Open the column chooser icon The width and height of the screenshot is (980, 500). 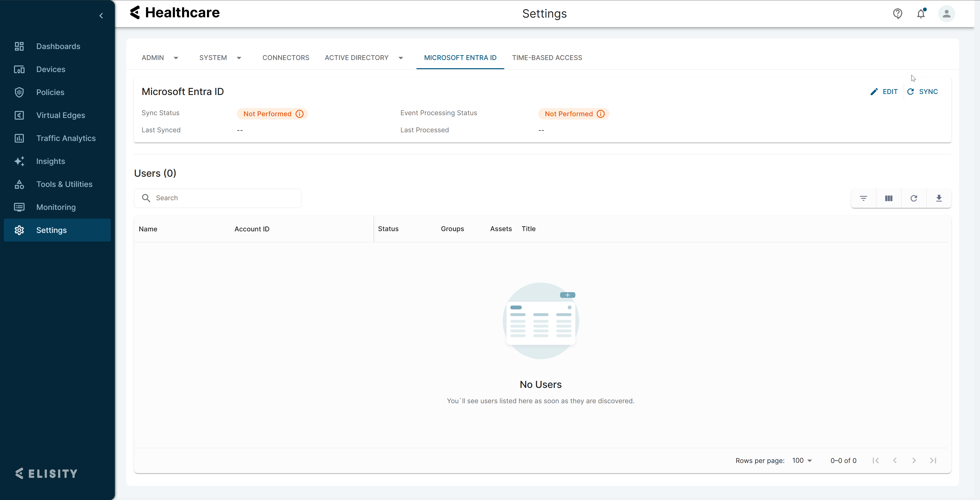click(x=889, y=198)
